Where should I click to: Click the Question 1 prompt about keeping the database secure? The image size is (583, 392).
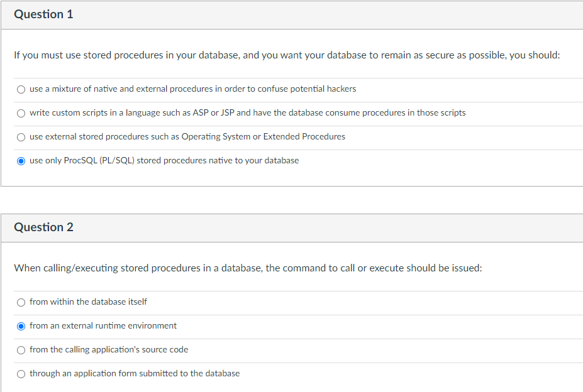[287, 55]
